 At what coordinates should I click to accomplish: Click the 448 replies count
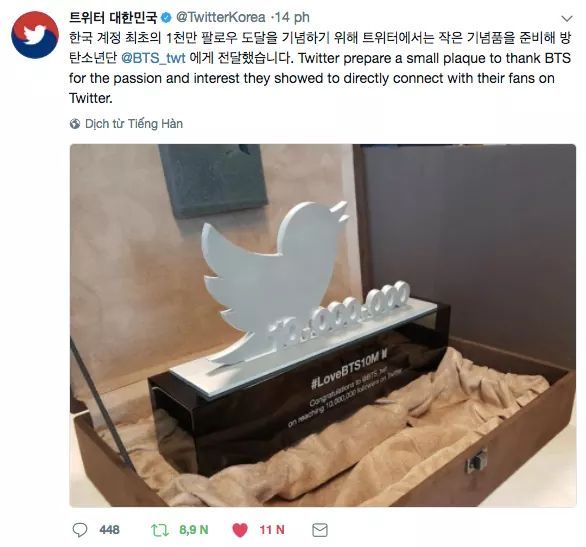pyautogui.click(x=110, y=530)
